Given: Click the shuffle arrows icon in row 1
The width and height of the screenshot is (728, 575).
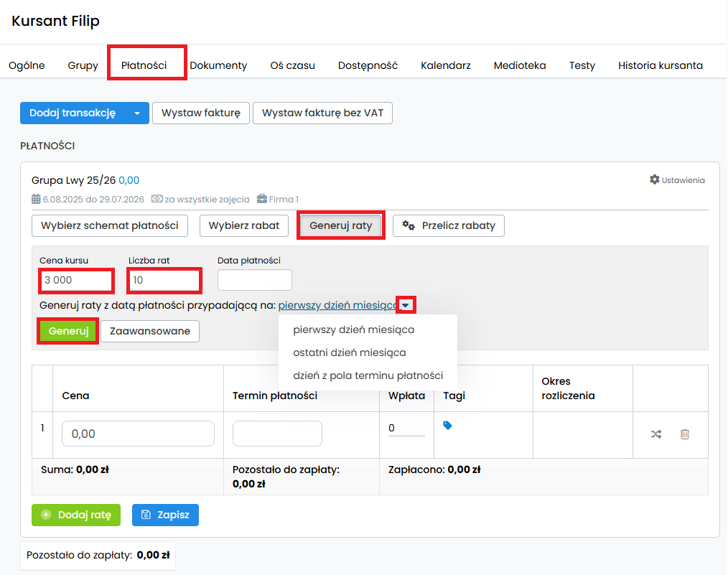Looking at the screenshot, I should 655,434.
